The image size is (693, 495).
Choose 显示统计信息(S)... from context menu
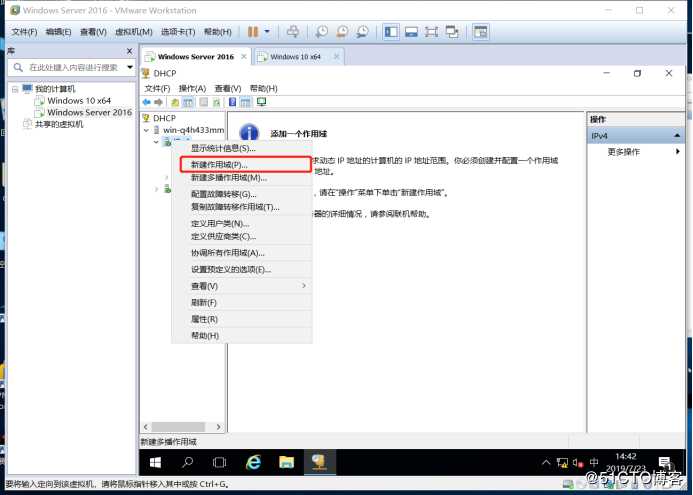pos(242,148)
